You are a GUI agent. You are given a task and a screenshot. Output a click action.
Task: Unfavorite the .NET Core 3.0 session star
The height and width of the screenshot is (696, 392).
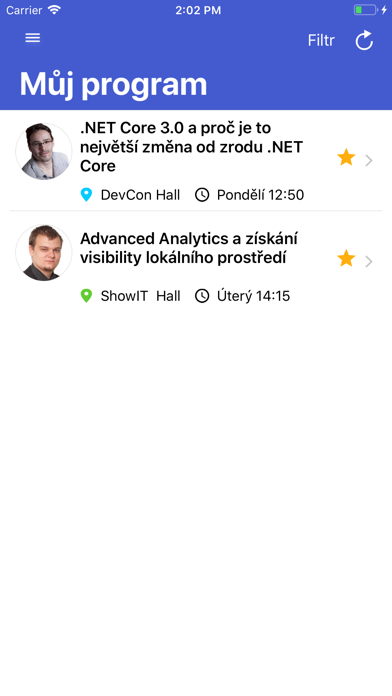coord(346,158)
